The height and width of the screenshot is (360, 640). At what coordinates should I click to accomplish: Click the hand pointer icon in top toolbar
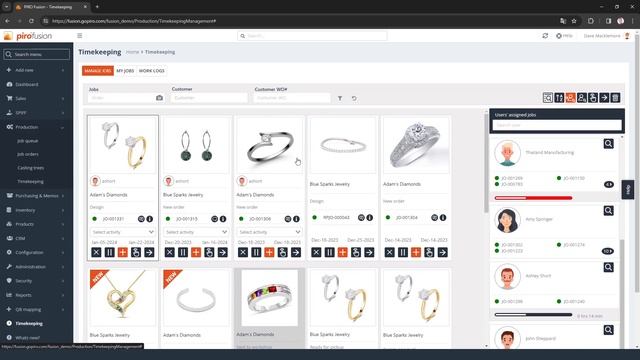click(593, 98)
